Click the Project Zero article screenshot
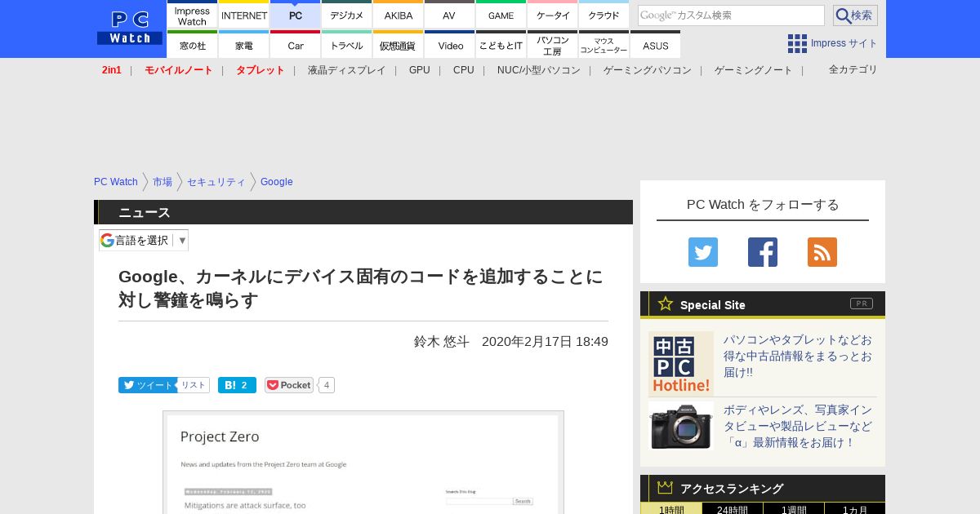This screenshot has width=980, height=514. point(363,463)
